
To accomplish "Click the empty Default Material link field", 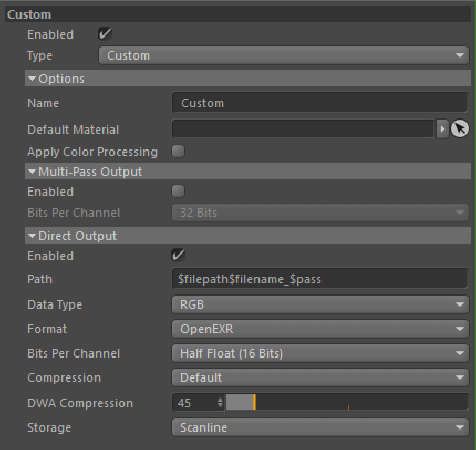I will pos(303,129).
